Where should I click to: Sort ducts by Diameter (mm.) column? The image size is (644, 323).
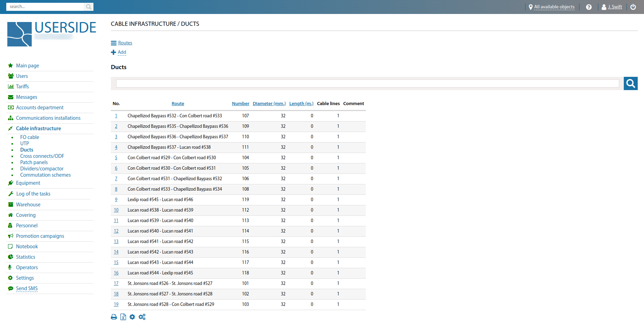[269, 104]
